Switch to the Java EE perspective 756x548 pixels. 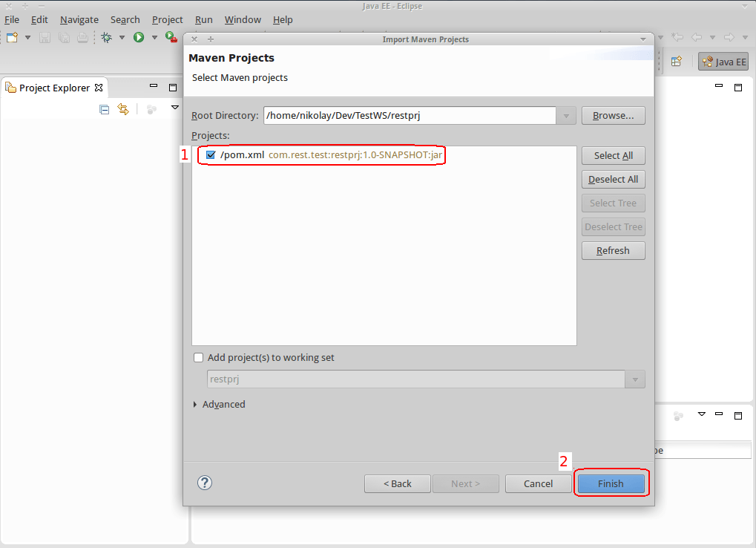[x=723, y=62]
